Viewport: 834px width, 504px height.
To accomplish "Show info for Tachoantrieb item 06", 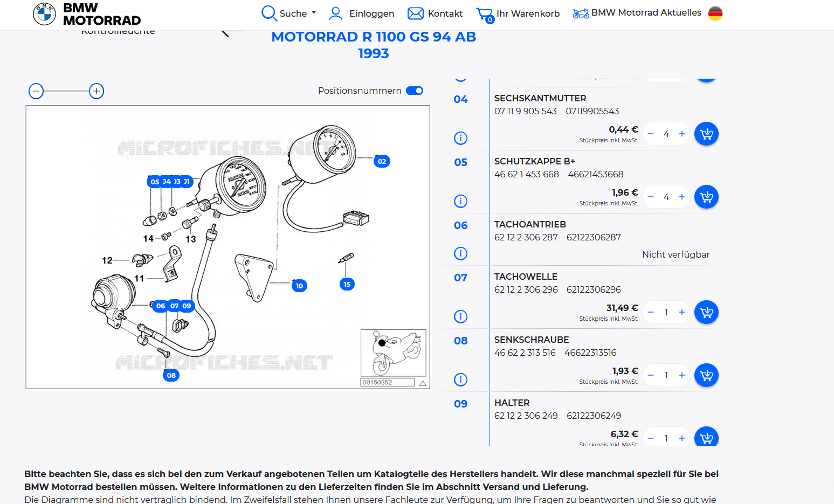I will point(460,253).
